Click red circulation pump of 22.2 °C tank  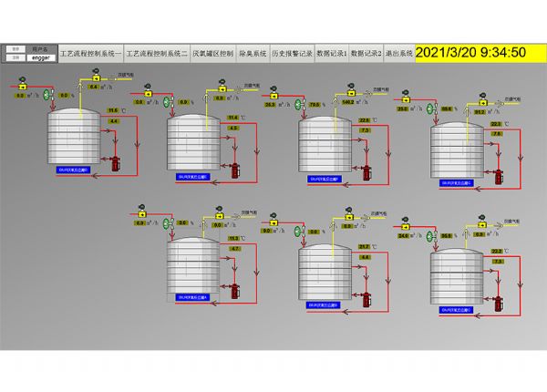pos(499,304)
